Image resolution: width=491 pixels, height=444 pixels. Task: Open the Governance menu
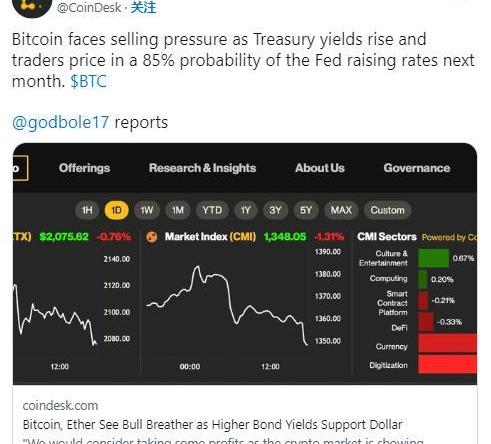point(417,168)
